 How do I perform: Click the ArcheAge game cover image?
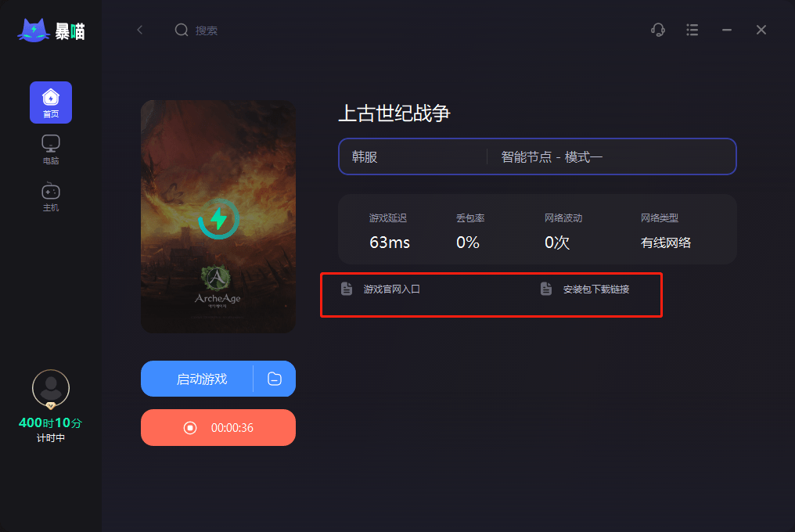(218, 217)
